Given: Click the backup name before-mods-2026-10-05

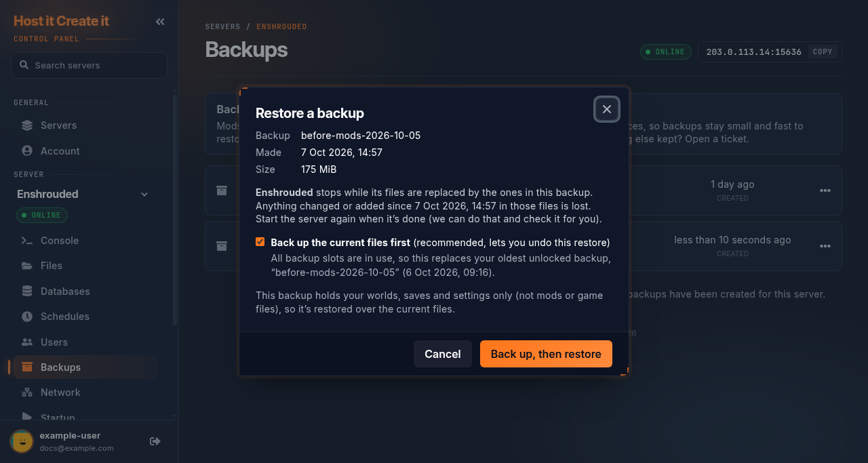Looking at the screenshot, I should click(x=361, y=136).
